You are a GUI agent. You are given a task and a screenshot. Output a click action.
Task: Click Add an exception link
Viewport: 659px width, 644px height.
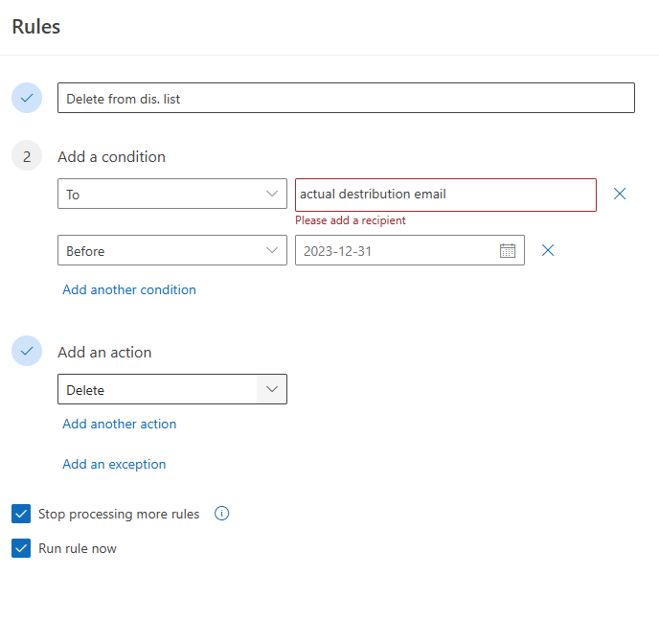(x=114, y=464)
